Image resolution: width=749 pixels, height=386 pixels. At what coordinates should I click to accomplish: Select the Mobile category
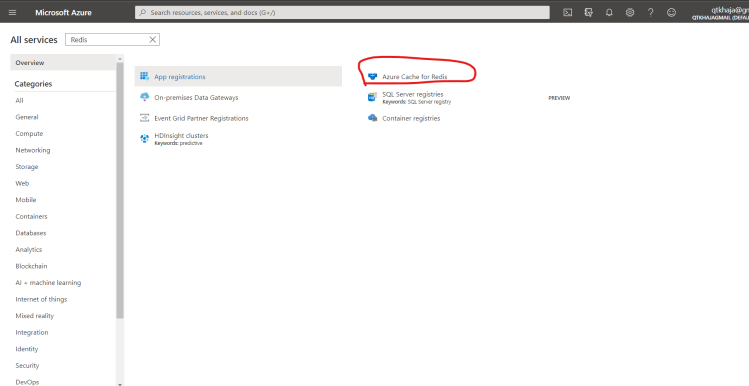tap(26, 200)
